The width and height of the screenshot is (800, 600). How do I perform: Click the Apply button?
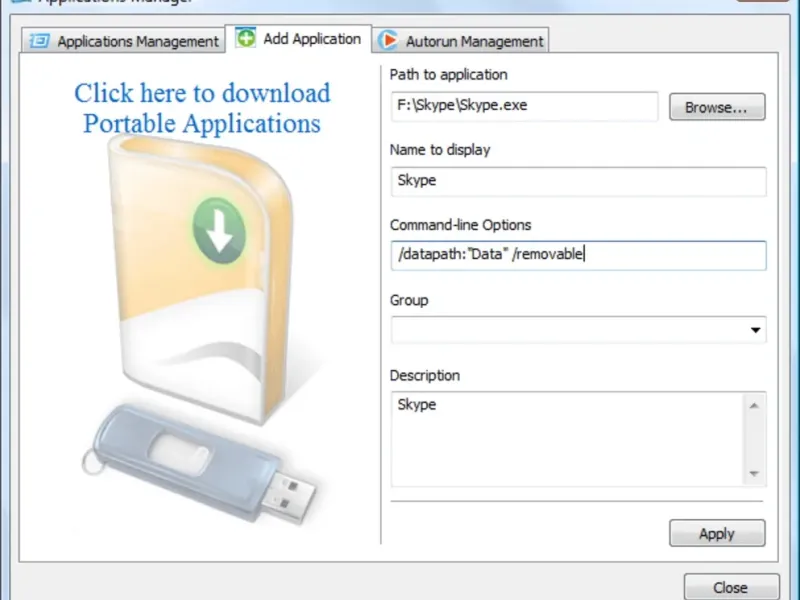717,533
